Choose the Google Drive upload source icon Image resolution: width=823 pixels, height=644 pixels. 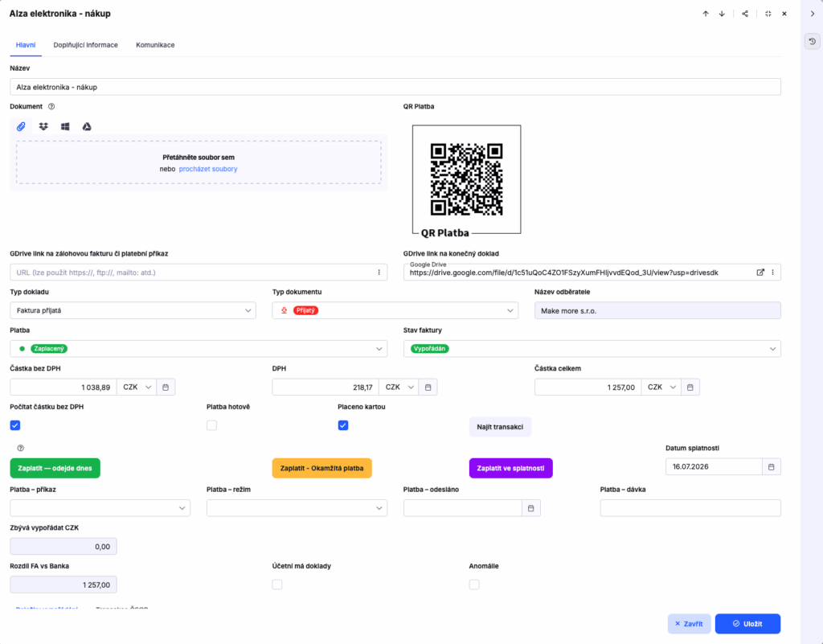pyautogui.click(x=87, y=126)
